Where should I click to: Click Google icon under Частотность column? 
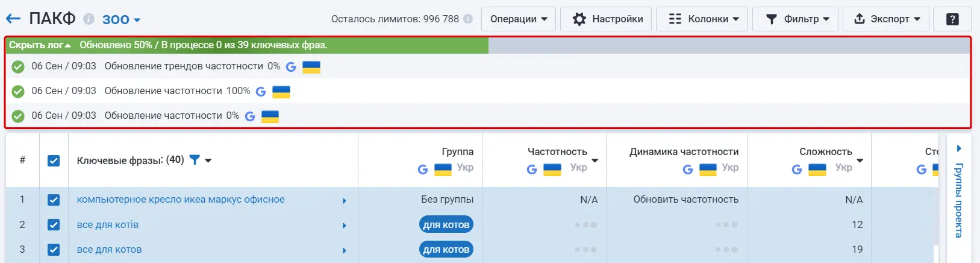[x=532, y=170]
